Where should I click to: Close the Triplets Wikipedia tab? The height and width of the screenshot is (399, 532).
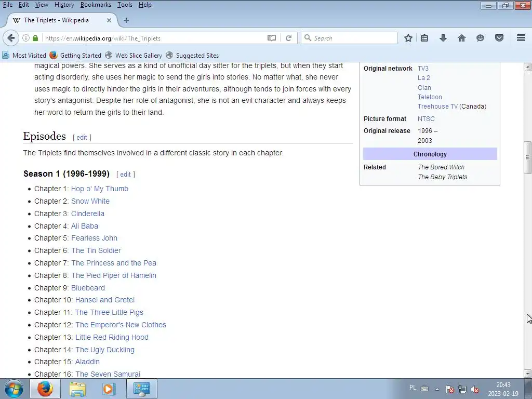pyautogui.click(x=109, y=20)
